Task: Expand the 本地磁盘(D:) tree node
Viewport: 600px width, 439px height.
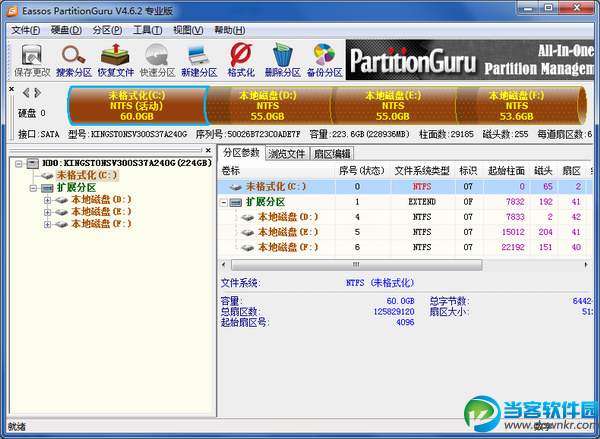Action: 47,200
